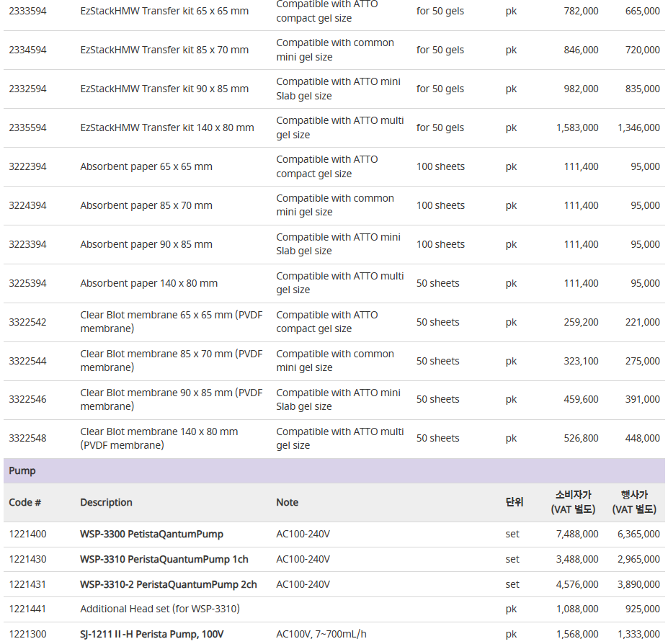Click product code 2333594
Image resolution: width=668 pixels, height=644 pixels.
pos(27,11)
